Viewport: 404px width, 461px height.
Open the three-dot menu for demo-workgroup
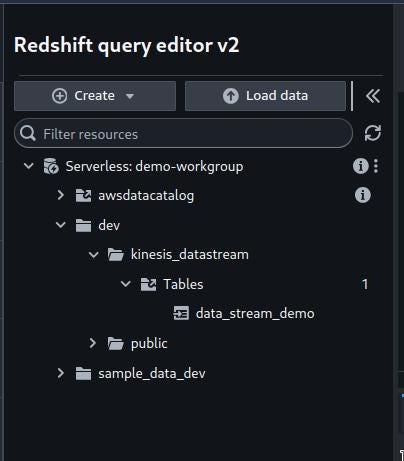[x=376, y=166]
